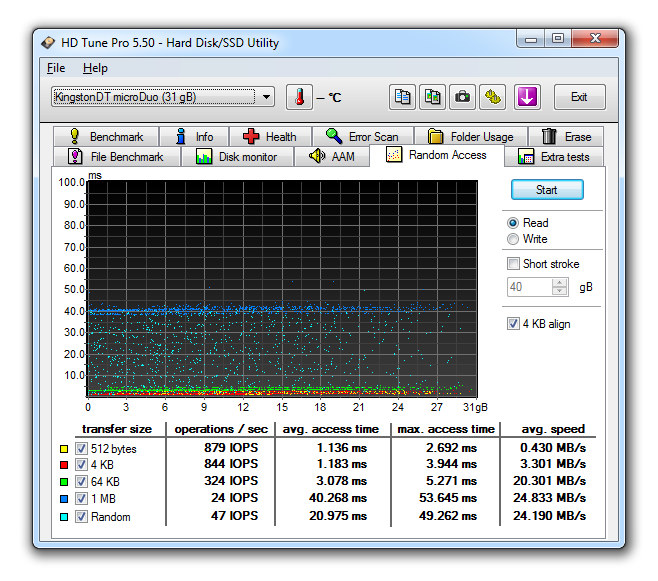The image size is (658, 581).
Task: Open the Folder Usage tab
Action: tap(471, 136)
